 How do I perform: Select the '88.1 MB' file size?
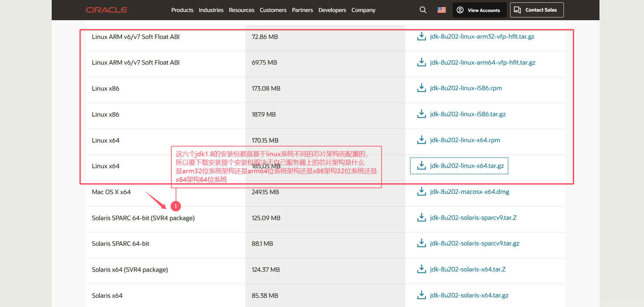click(262, 243)
